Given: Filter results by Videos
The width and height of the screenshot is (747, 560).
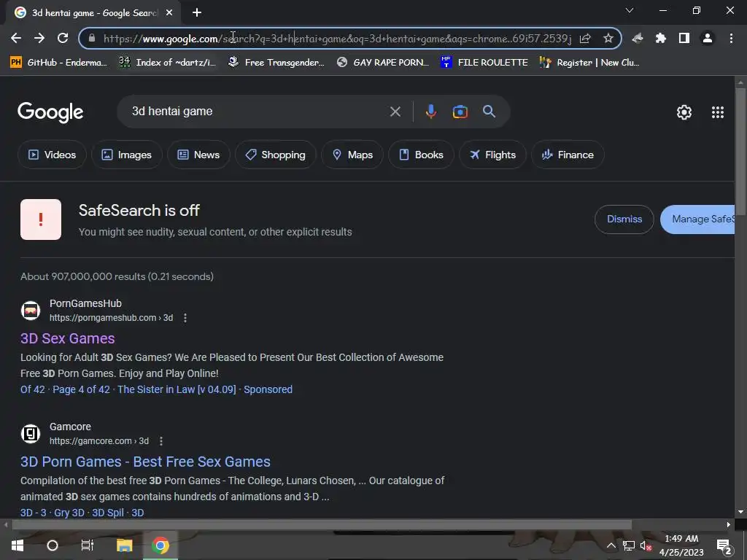Looking at the screenshot, I should [52, 155].
